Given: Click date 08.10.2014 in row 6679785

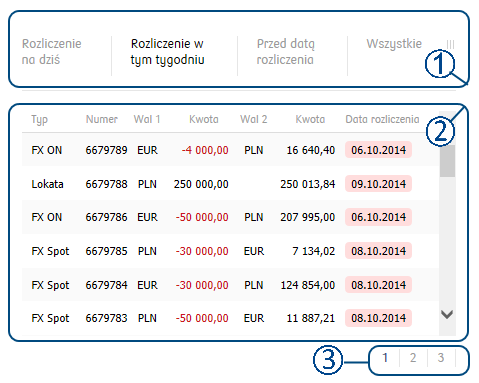Looking at the screenshot, I should (378, 251).
